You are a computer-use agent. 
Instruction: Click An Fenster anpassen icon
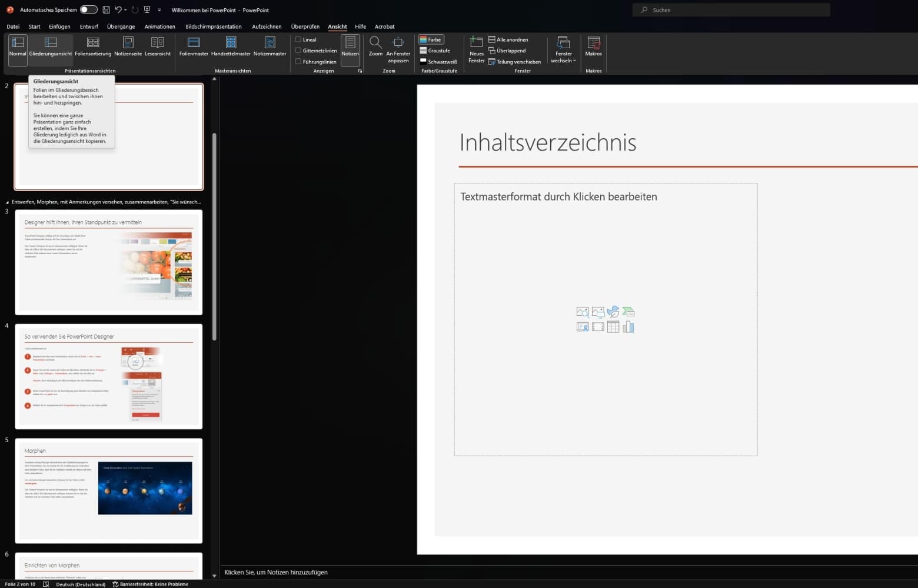pos(398,43)
